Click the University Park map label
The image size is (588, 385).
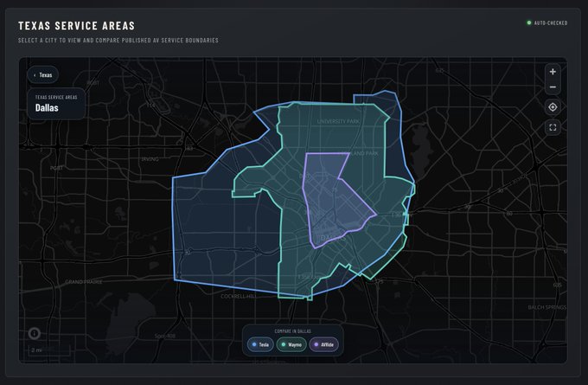[x=338, y=122]
